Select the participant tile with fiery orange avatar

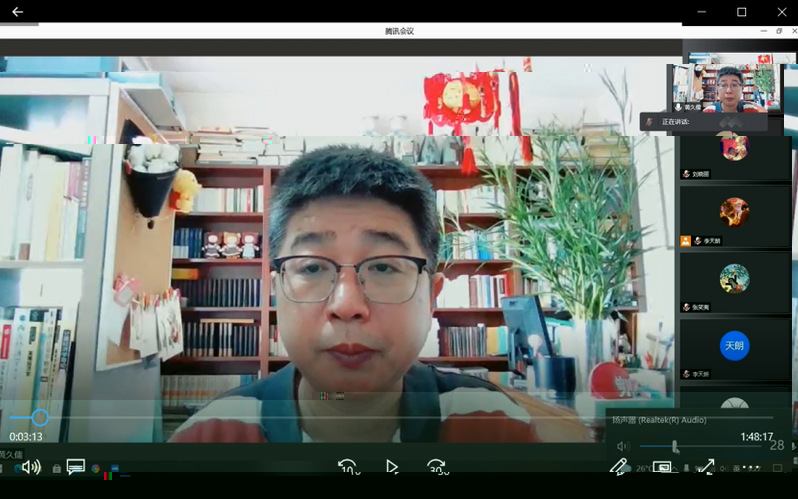[734, 216]
